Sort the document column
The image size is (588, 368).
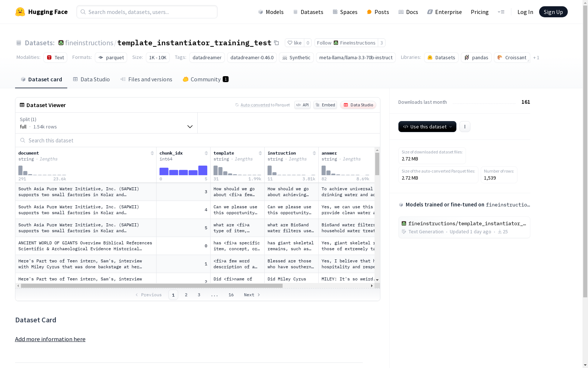[152, 153]
